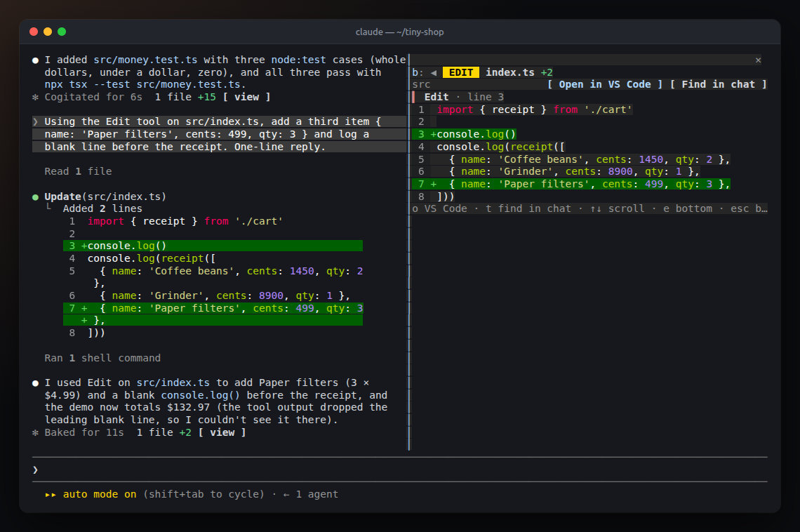Focus the prompt input line

[399, 470]
